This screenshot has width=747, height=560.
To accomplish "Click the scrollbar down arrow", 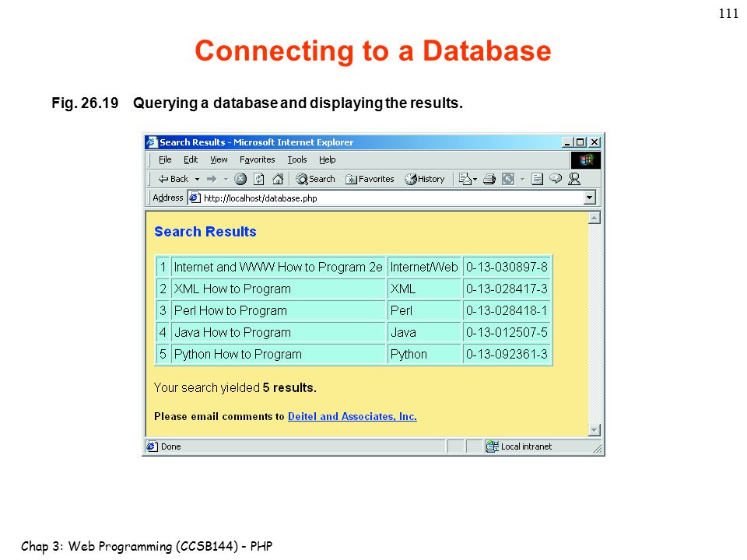I will tap(594, 430).
